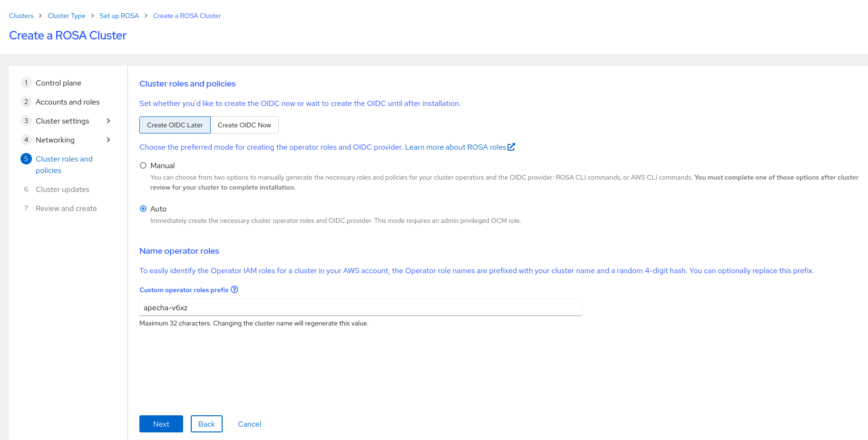Switch to Create OIDC Now

[x=244, y=125]
